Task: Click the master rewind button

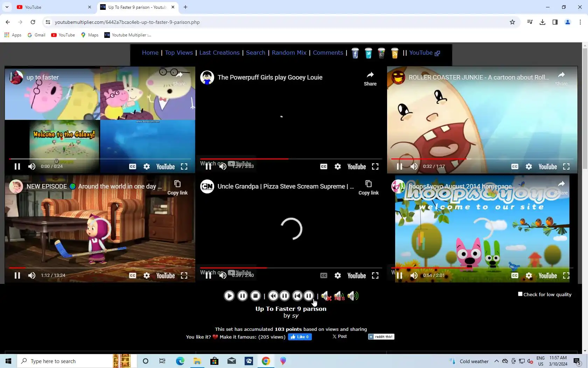Action: point(273,296)
